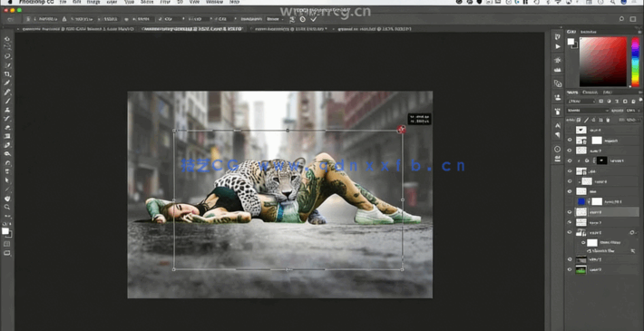Toggle layer filtering switch in Layers panel
The width and height of the screenshot is (644, 331).
pos(639,101)
